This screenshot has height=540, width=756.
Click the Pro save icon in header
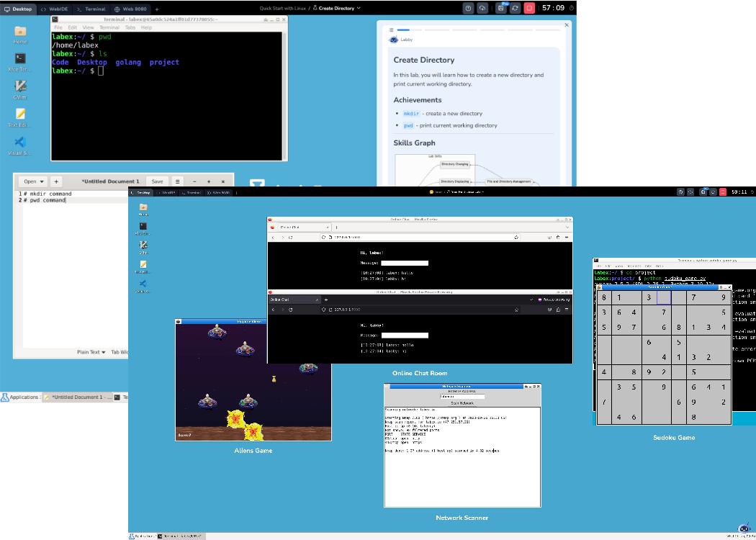pyautogui.click(x=501, y=8)
